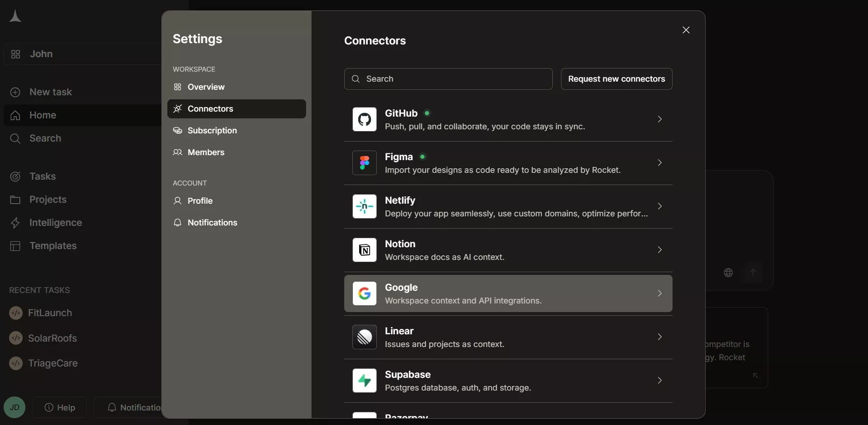The width and height of the screenshot is (868, 425).
Task: Click the JD user avatar
Action: tap(15, 407)
